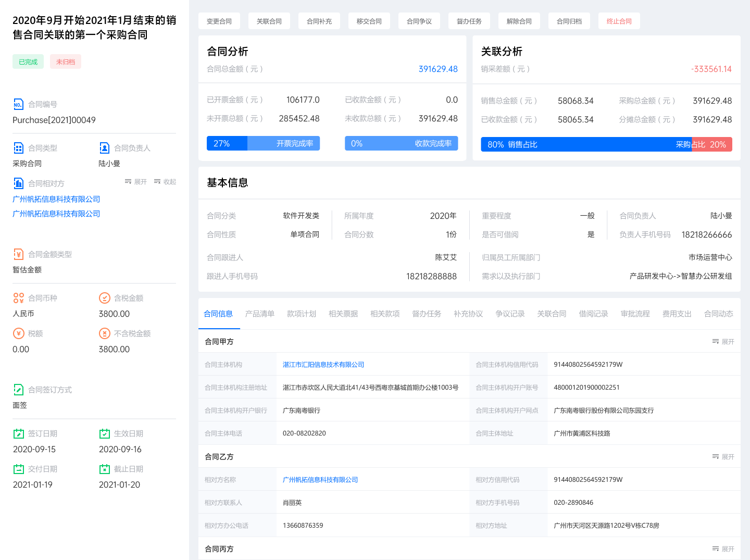
Task: Expand the 合同甲方 section
Action: click(723, 342)
